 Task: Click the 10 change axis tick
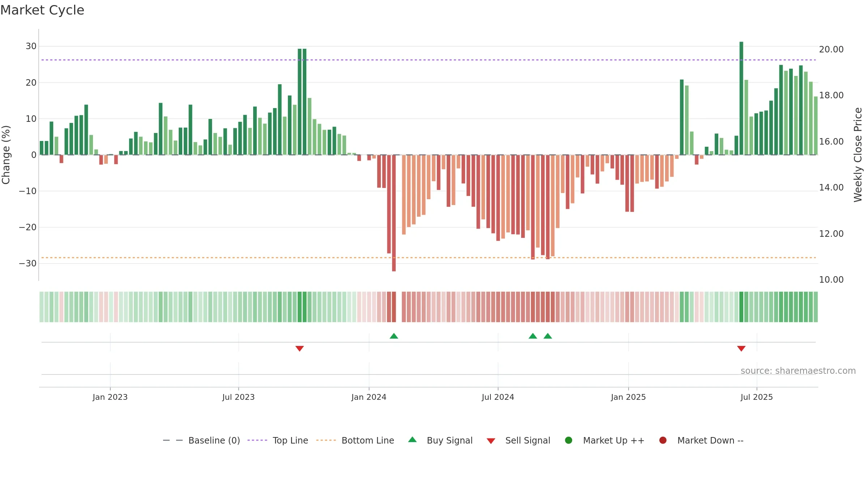(31, 119)
